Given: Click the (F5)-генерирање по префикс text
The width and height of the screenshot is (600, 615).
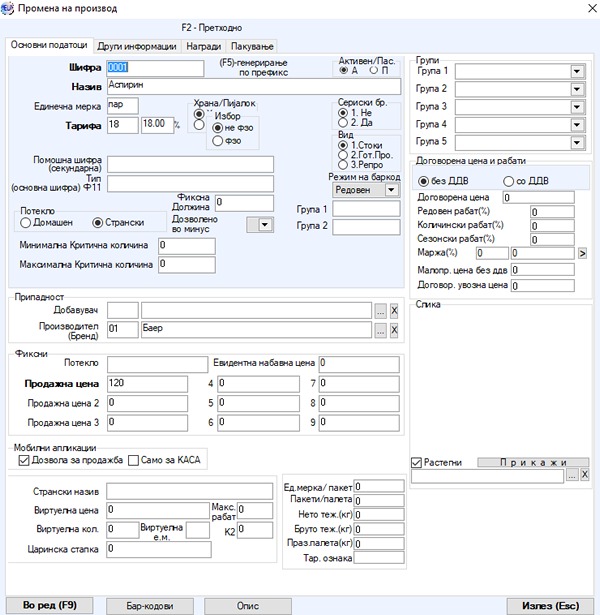Looking at the screenshot, I should tap(254, 67).
